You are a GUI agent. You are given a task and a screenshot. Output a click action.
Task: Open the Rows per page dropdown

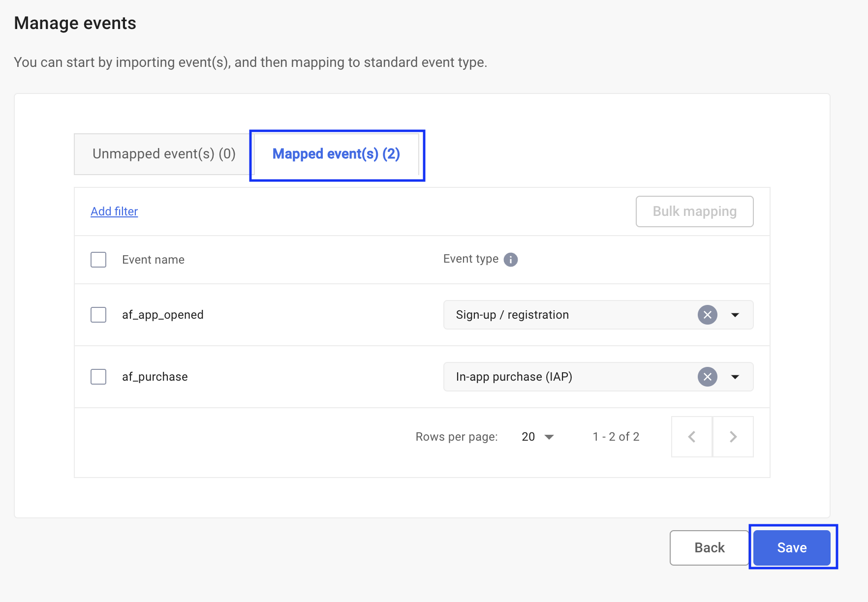click(x=538, y=437)
